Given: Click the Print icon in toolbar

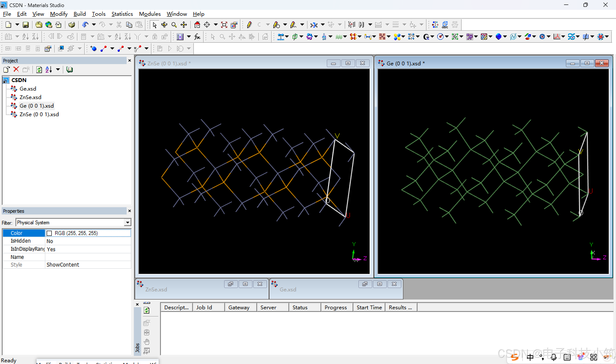Looking at the screenshot, I should 71,25.
